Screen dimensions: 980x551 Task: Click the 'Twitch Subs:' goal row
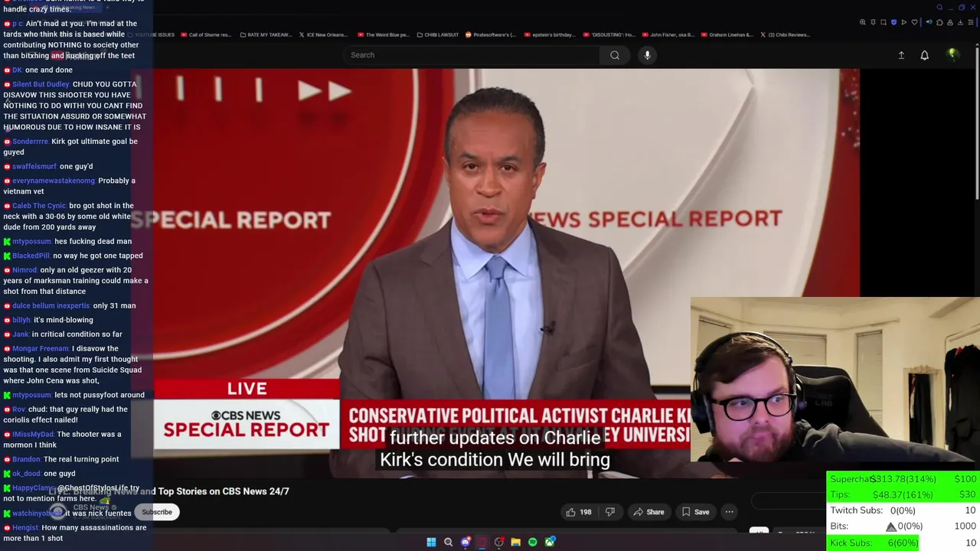903,510
